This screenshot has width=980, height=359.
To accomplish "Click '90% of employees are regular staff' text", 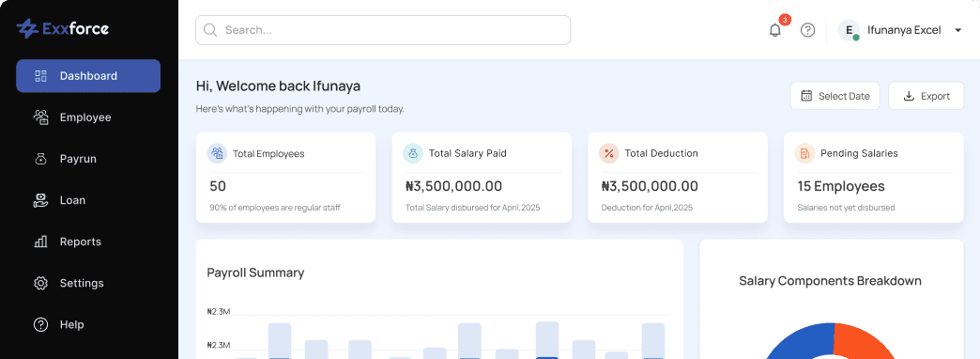I will pyautogui.click(x=275, y=207).
